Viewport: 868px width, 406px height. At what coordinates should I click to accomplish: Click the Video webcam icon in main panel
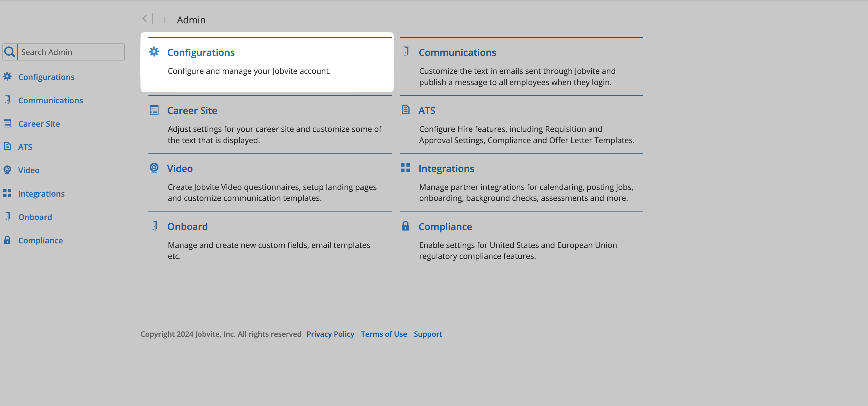[154, 168]
